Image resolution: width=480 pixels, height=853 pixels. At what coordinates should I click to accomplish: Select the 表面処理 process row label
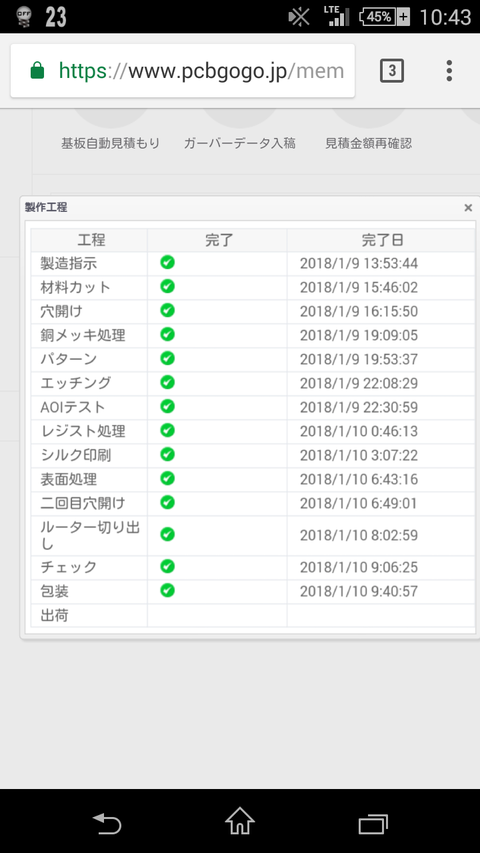(69, 480)
